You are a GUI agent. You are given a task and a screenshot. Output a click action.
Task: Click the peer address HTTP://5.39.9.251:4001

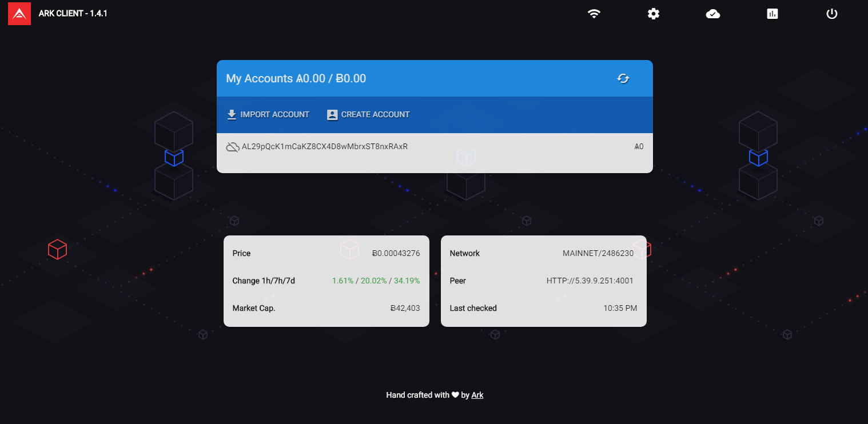(590, 281)
